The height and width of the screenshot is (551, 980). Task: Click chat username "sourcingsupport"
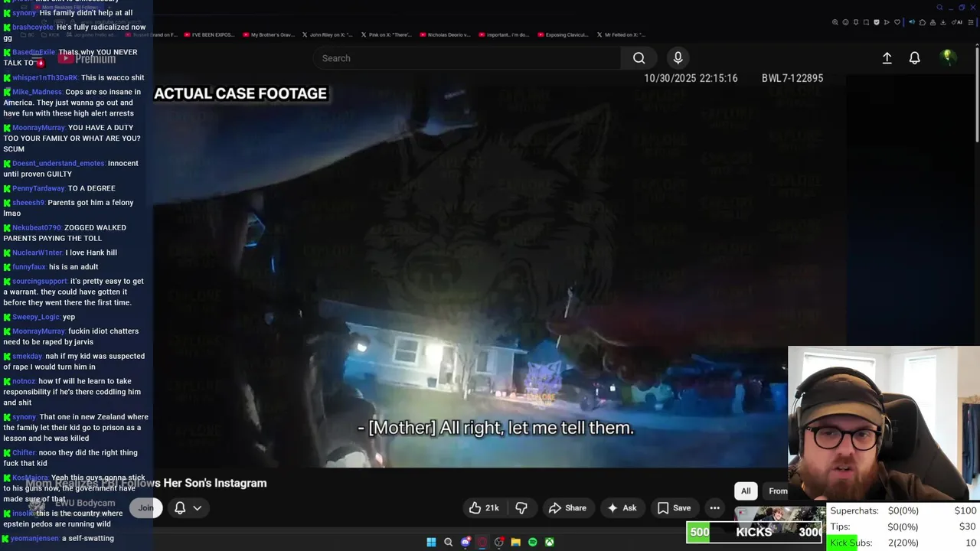point(40,281)
